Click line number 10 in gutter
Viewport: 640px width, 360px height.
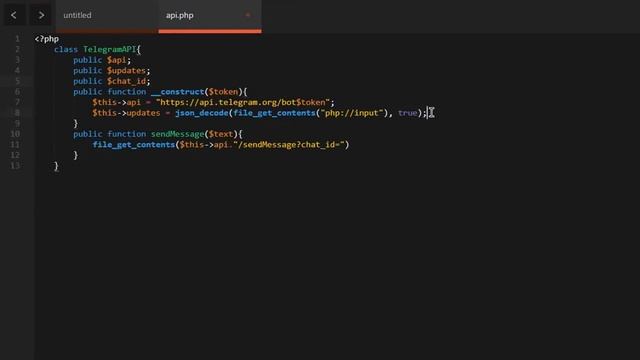(x=15, y=134)
